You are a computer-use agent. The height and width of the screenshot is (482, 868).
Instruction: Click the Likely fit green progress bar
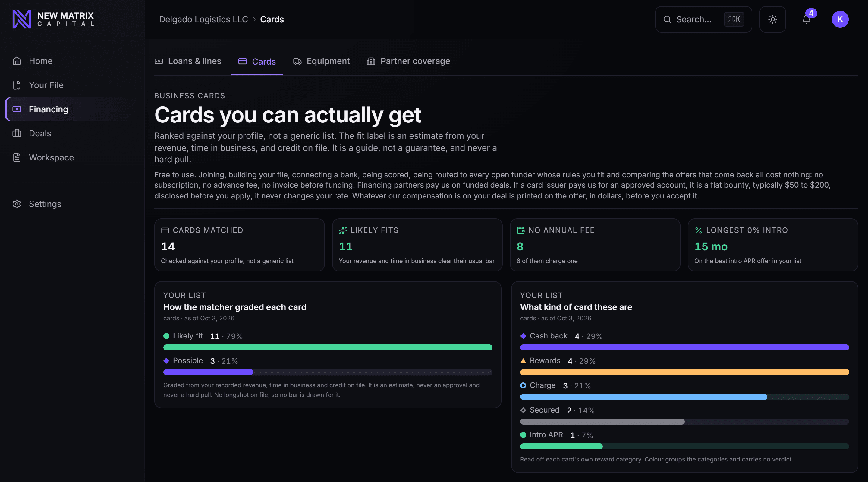pos(328,347)
